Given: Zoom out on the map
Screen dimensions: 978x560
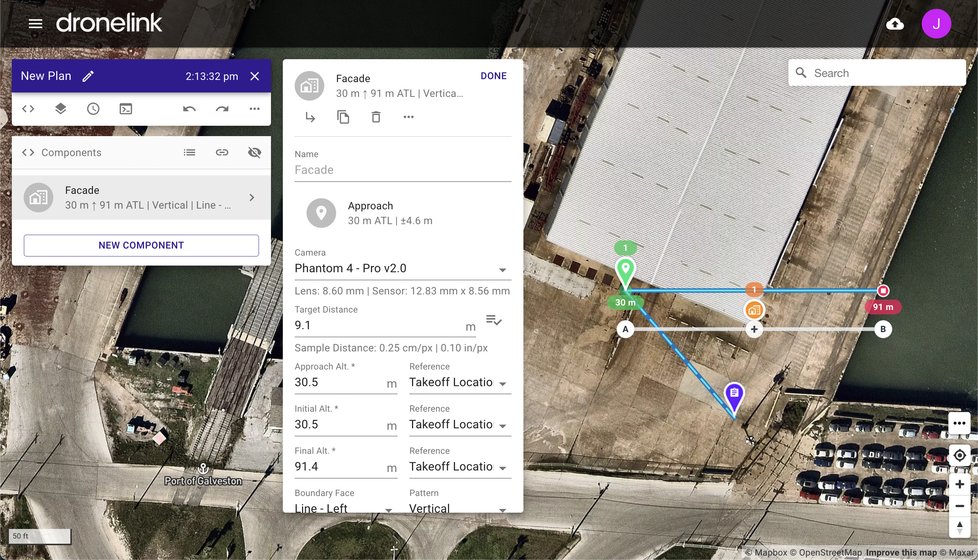Looking at the screenshot, I should pyautogui.click(x=959, y=506).
